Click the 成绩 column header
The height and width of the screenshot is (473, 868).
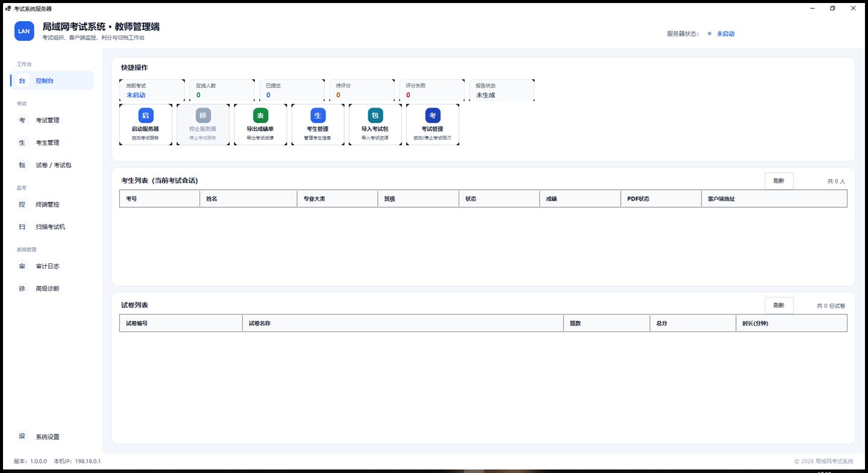click(580, 199)
